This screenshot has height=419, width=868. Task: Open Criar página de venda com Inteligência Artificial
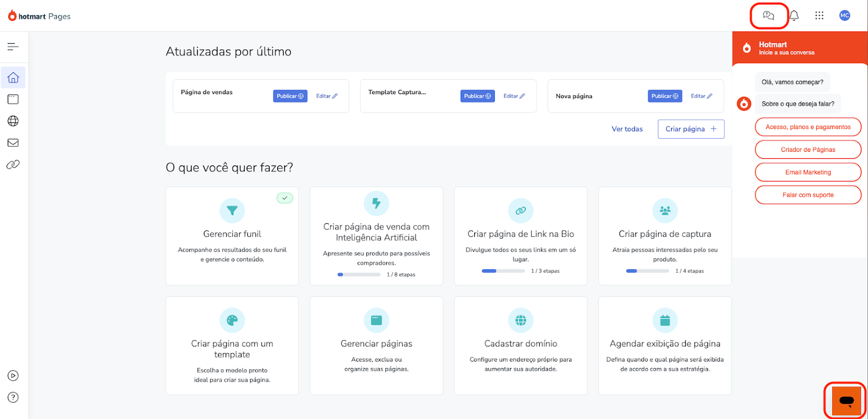[x=376, y=232]
